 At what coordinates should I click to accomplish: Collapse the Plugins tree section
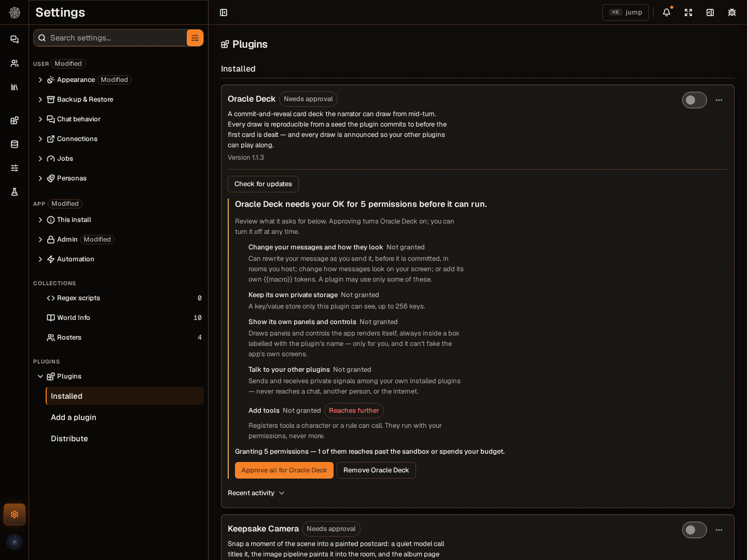click(x=40, y=376)
